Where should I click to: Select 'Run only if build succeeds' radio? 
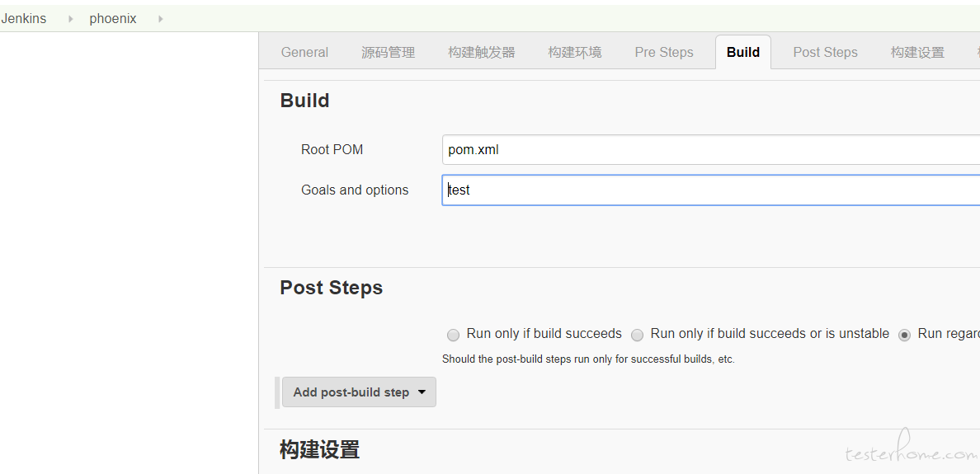click(453, 335)
